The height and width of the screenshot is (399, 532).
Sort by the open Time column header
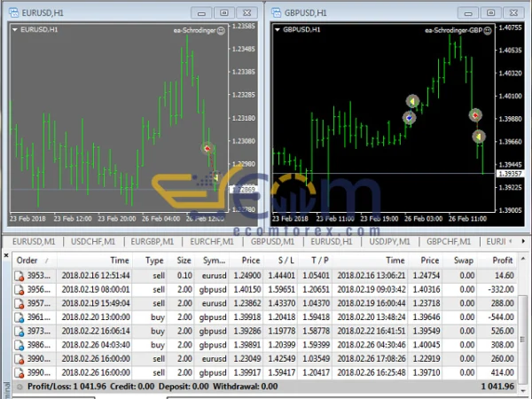click(95, 260)
